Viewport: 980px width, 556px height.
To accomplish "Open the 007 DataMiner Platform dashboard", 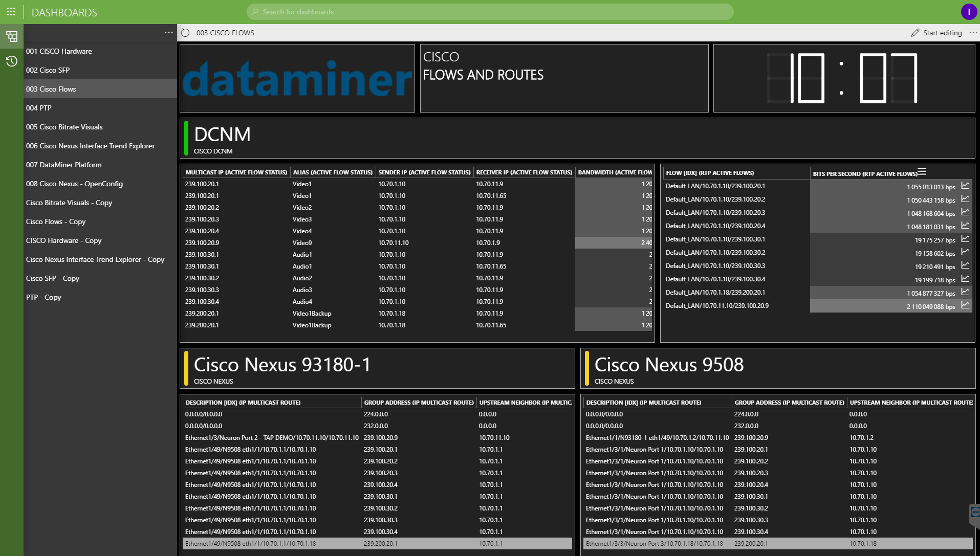I will coord(100,165).
